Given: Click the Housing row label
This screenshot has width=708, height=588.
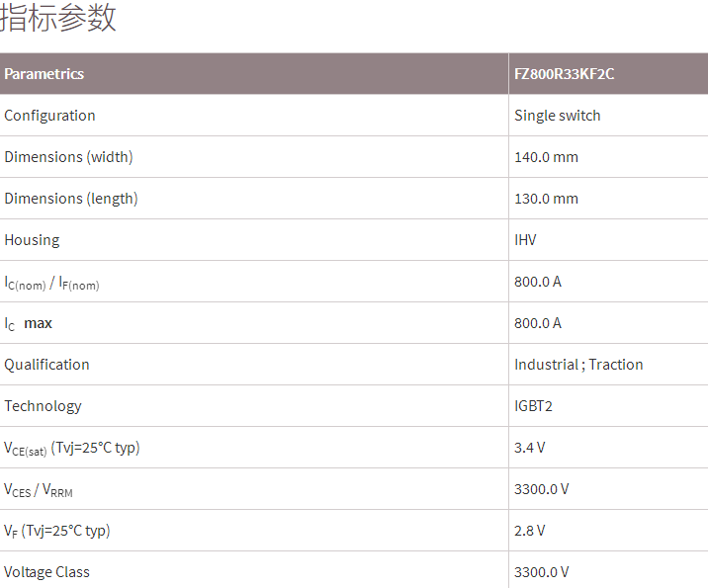Looking at the screenshot, I should [32, 240].
